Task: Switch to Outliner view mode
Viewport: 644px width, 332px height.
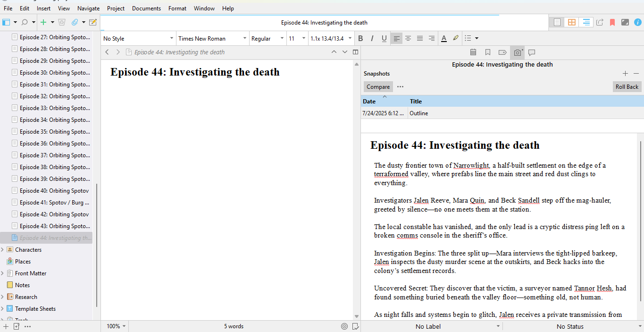Action: click(586, 22)
